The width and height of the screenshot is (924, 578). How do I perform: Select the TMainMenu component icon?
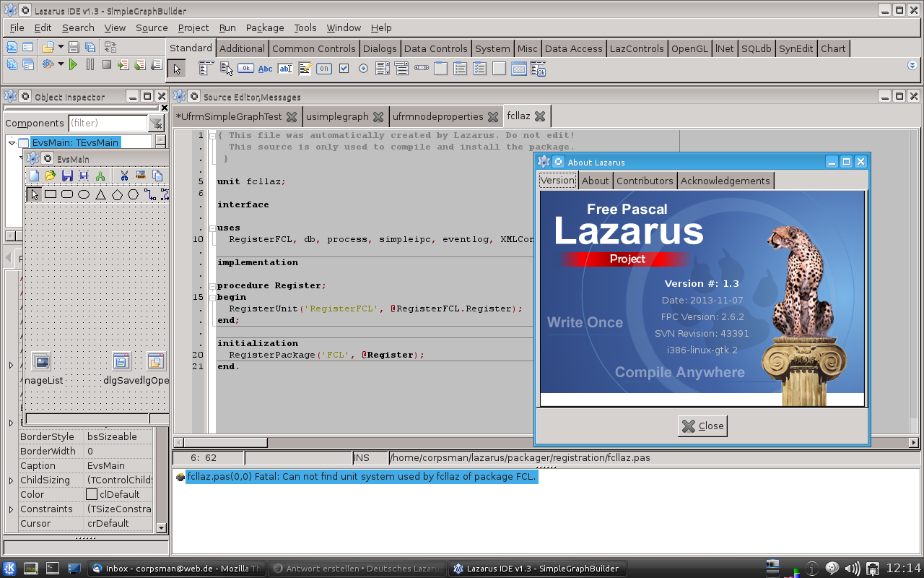point(207,69)
